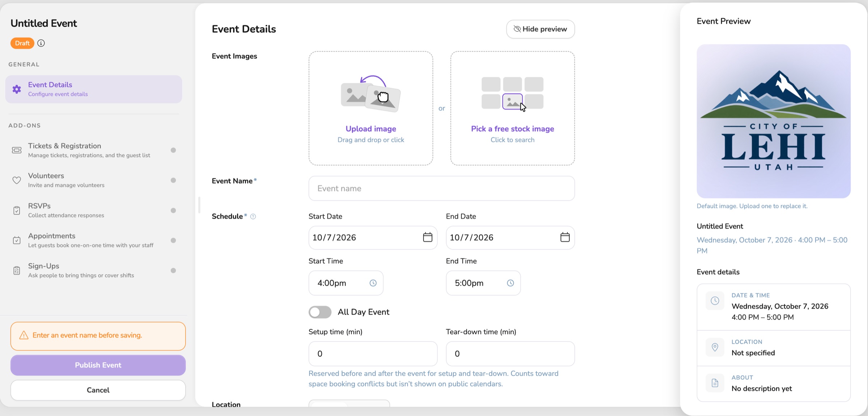Click Pick a free stock image link
Screen dimensions: 868x416
coord(512,129)
